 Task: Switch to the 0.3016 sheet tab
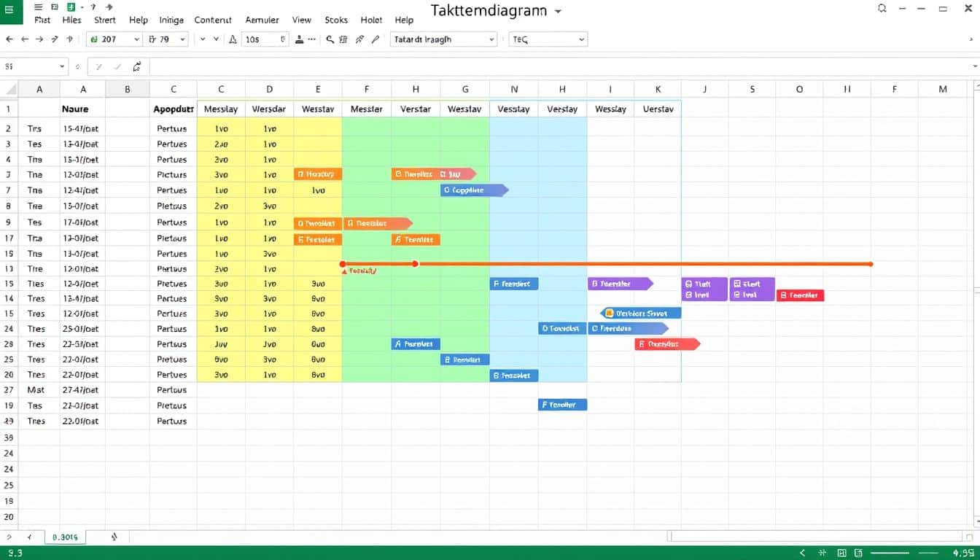(65, 537)
